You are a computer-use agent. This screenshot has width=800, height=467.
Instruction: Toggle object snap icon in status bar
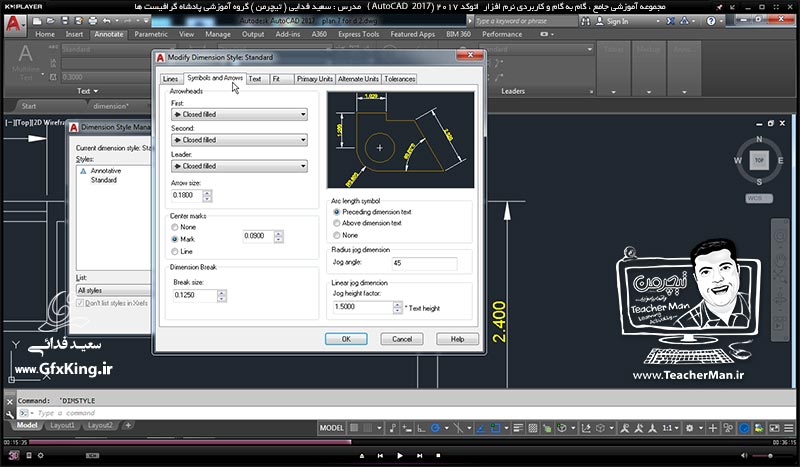(495, 428)
